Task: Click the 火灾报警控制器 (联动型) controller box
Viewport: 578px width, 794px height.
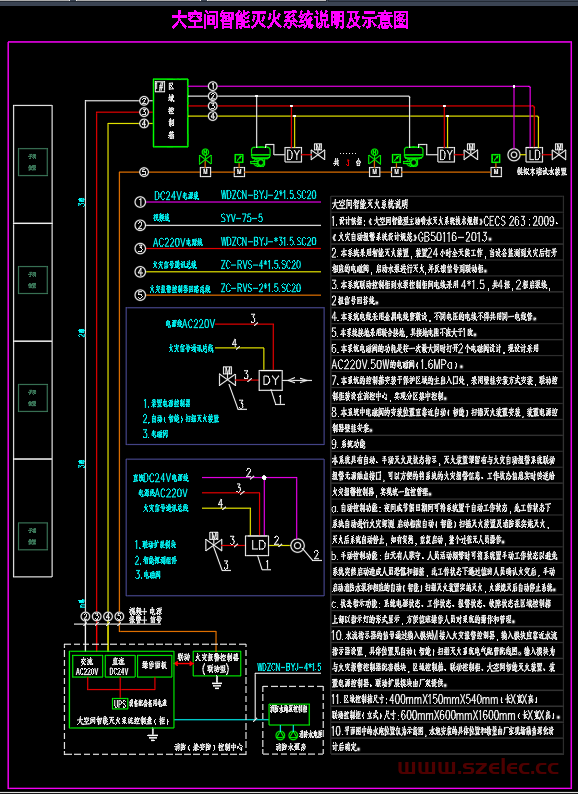Action: coord(217,663)
